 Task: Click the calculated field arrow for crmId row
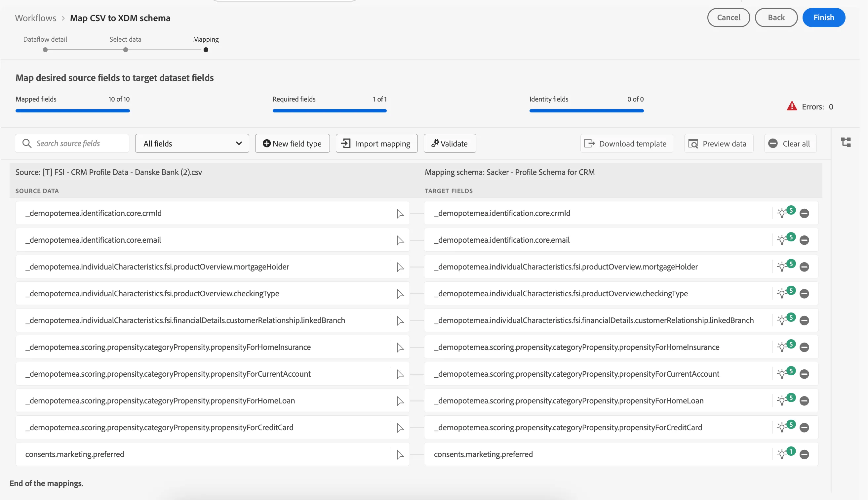tap(400, 213)
